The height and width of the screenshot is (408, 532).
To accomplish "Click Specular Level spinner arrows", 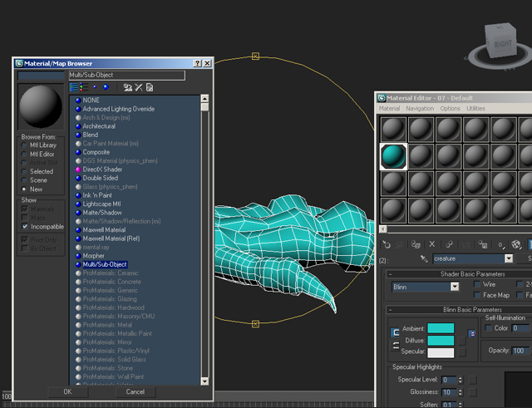I will 461,380.
